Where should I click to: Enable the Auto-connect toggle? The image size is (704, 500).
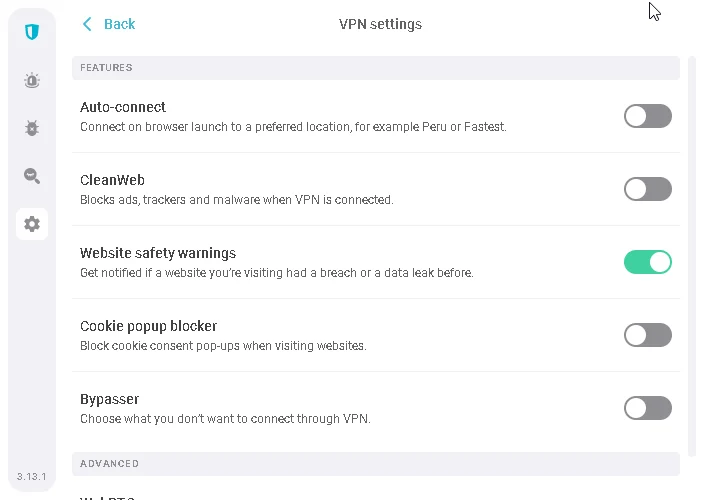[x=647, y=116]
